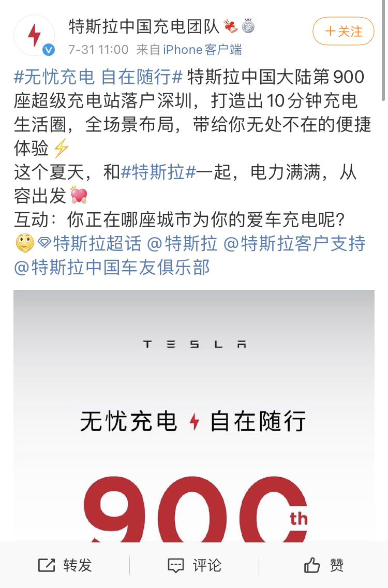Open the iPhone客户端 source link
Screen dimensions: 388x588
point(202,50)
